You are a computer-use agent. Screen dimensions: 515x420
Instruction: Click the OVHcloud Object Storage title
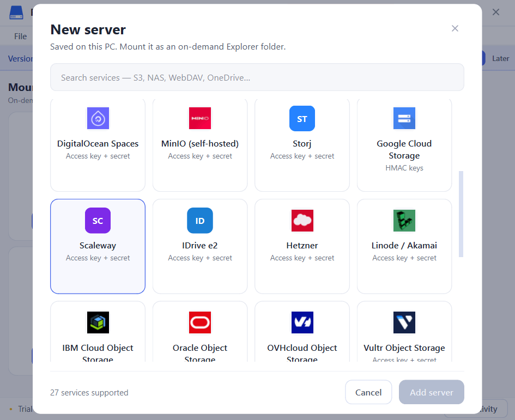coord(302,353)
